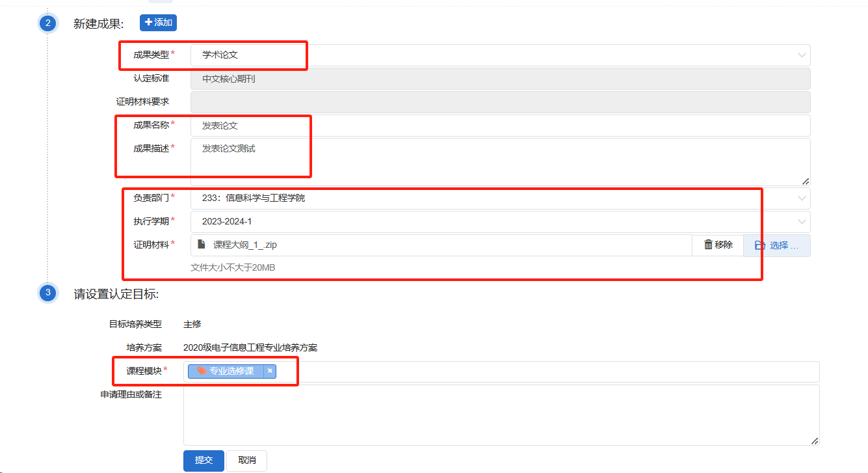Click the step 3 circle badge
868x473 pixels.
click(48, 293)
